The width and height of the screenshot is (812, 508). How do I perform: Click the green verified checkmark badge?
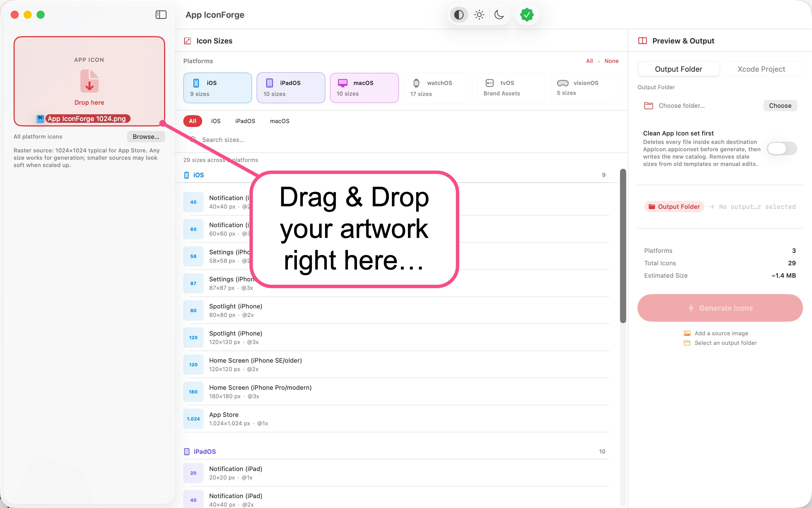pos(527,15)
